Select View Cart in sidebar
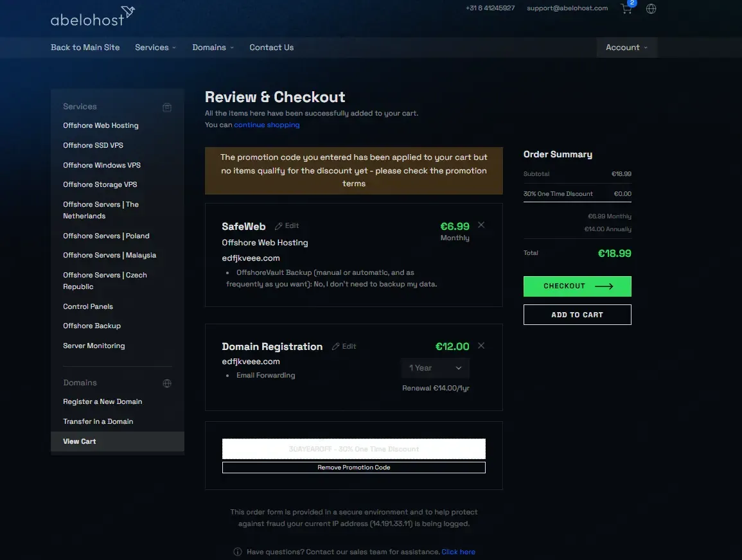Viewport: 742px width, 560px height. pos(118,441)
